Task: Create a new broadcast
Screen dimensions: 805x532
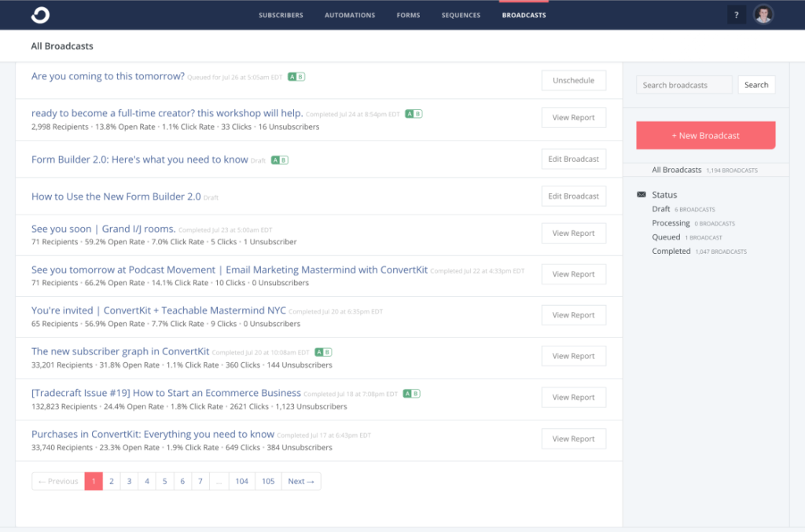Action: pyautogui.click(x=705, y=135)
